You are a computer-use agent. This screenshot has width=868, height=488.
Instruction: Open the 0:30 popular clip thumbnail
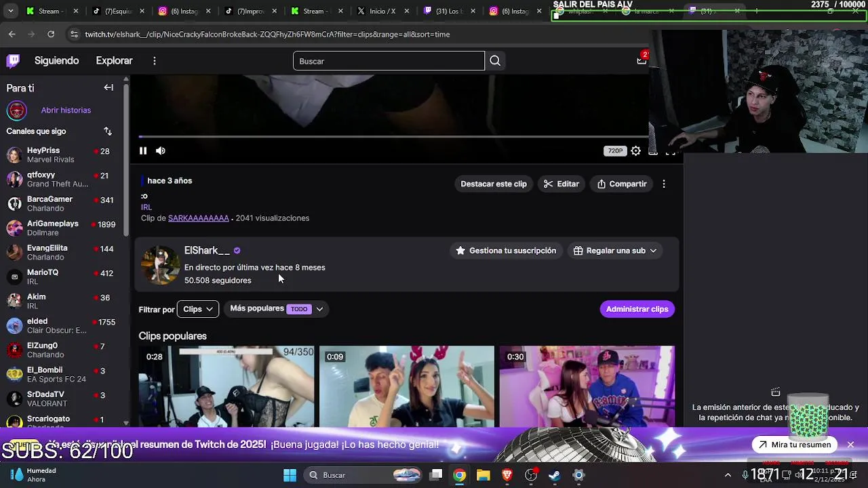587,386
